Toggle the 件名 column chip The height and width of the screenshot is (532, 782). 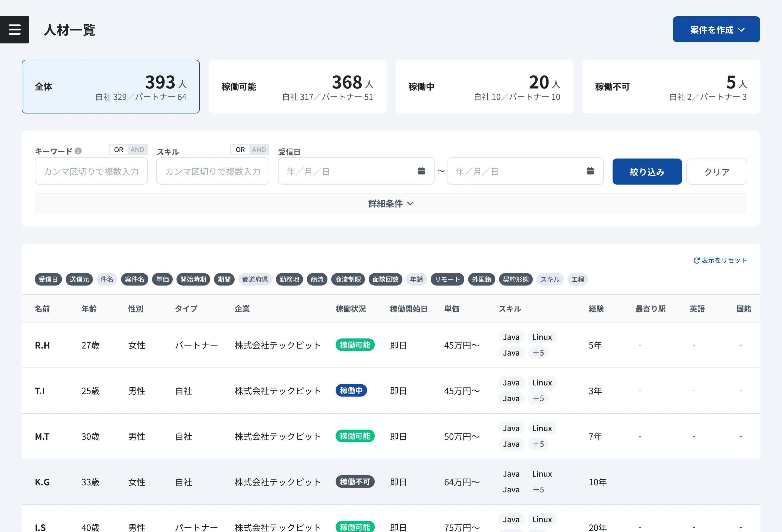pyautogui.click(x=107, y=279)
